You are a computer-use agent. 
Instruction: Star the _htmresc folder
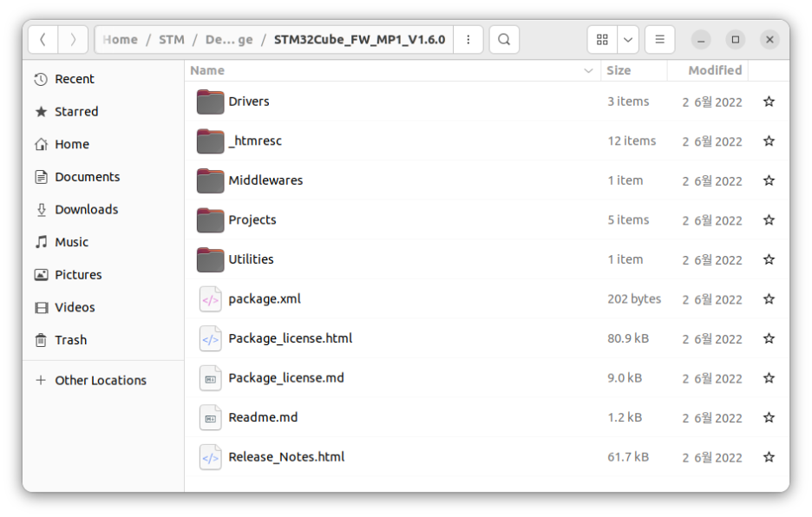(x=769, y=141)
